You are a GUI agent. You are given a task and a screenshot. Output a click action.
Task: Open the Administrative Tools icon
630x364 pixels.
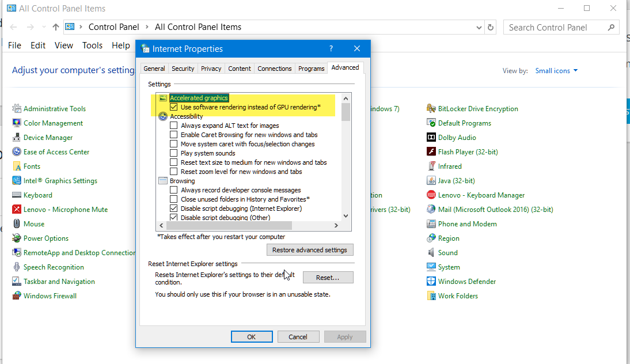coord(17,108)
